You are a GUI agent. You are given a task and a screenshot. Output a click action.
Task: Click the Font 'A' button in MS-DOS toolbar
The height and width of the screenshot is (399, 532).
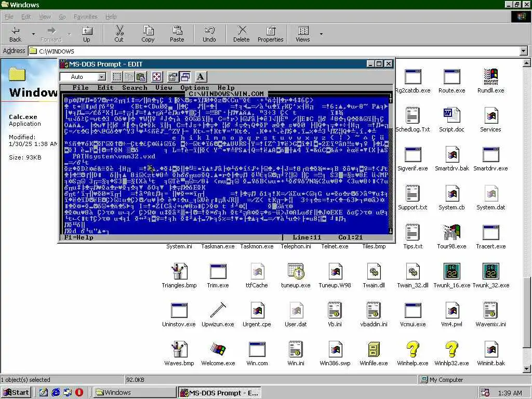(201, 77)
